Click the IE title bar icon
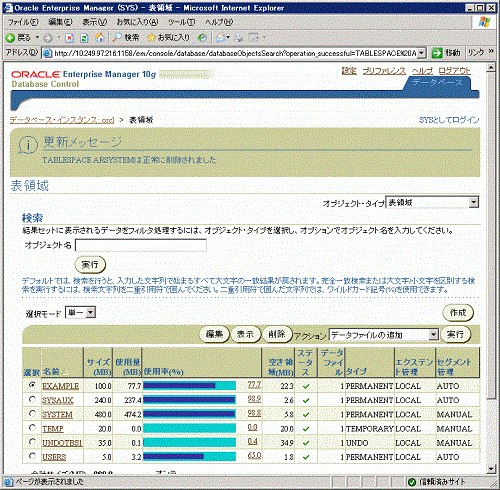500x490 pixels. 9,7
